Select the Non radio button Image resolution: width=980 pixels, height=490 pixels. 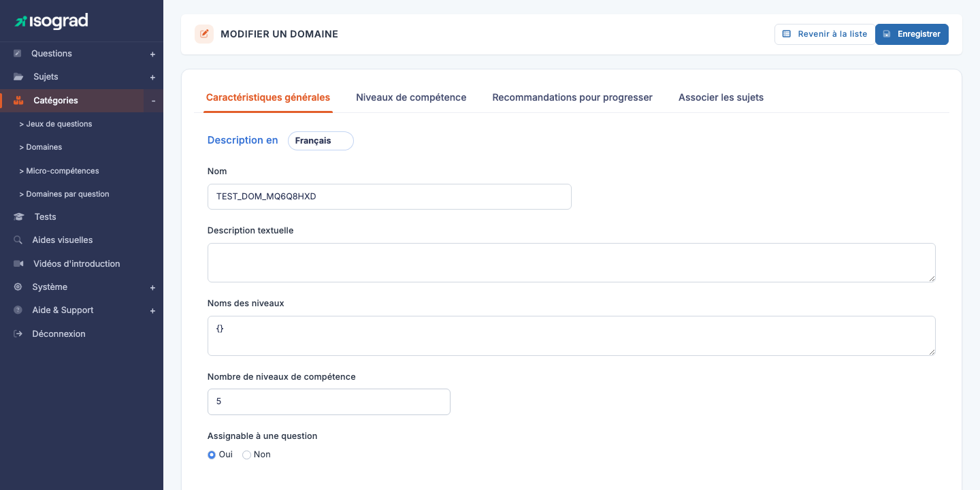click(x=246, y=455)
